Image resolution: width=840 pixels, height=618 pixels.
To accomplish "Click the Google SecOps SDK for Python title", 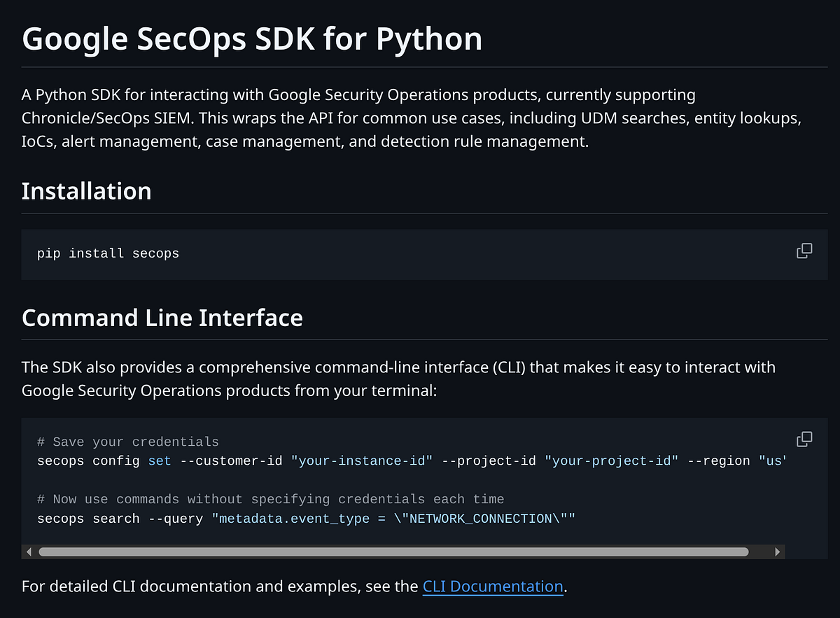I will (251, 38).
